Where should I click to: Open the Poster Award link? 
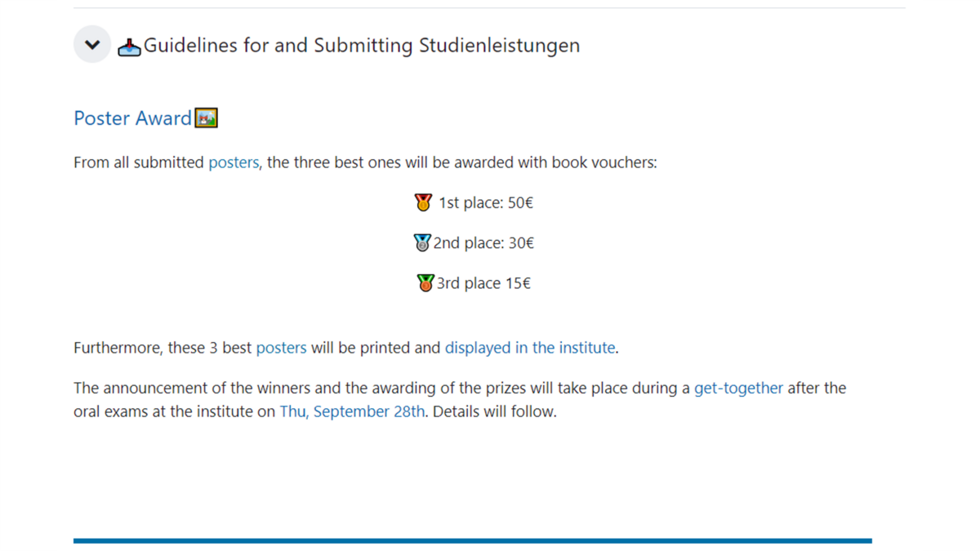132,118
